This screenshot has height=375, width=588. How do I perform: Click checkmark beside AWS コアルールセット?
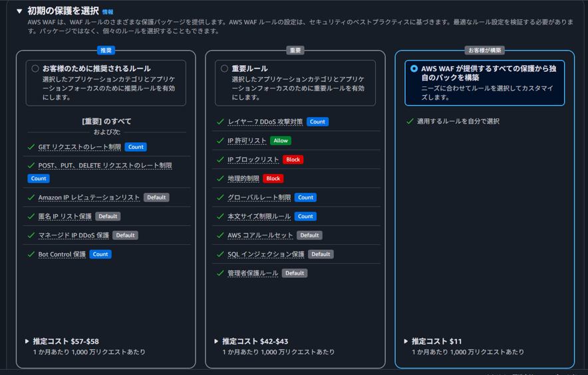(x=221, y=235)
